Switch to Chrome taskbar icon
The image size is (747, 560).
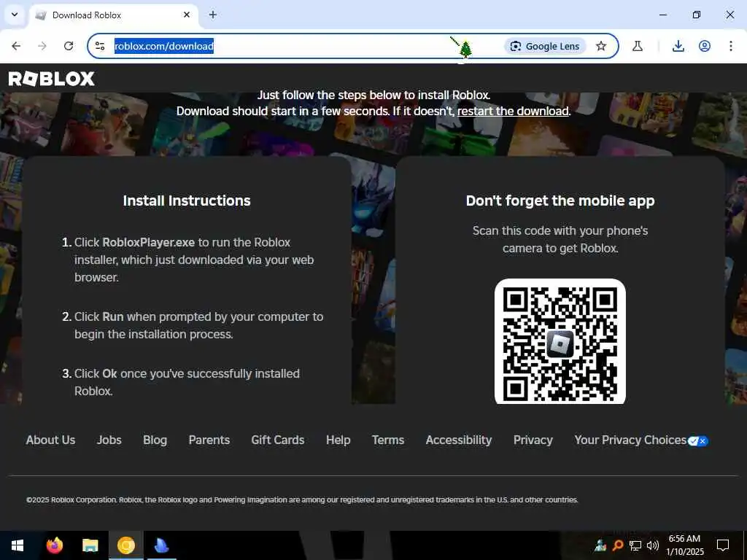pos(126,545)
